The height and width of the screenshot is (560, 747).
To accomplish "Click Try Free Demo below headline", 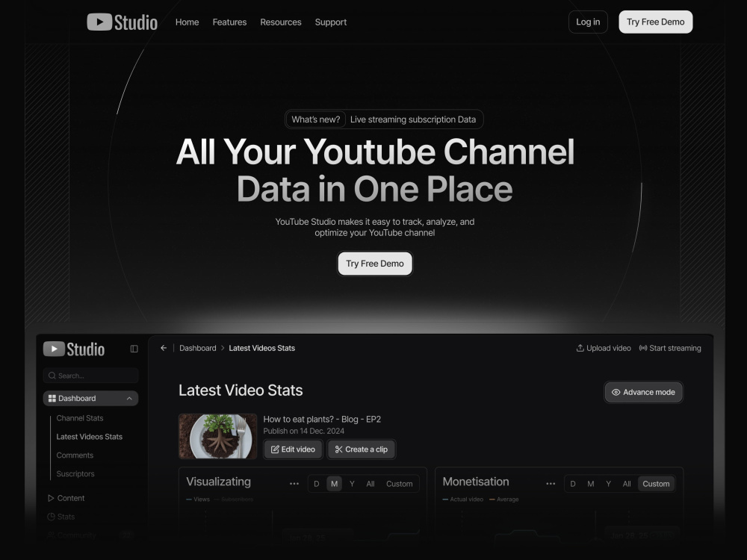I will pos(375,264).
